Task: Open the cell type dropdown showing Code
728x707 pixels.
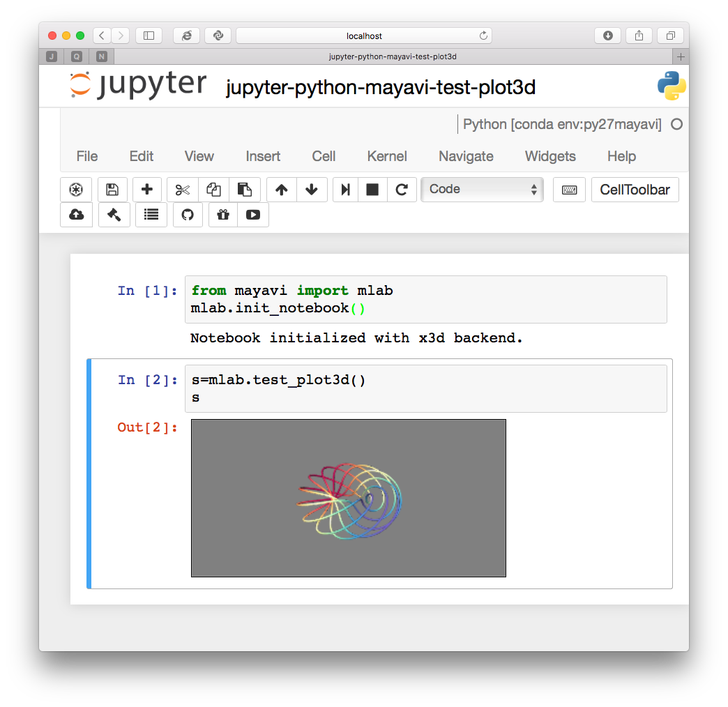Action: click(482, 190)
